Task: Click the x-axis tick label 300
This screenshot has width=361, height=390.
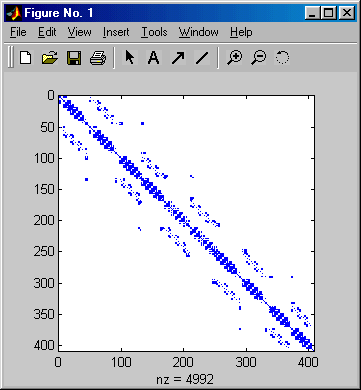Action: click(x=246, y=362)
